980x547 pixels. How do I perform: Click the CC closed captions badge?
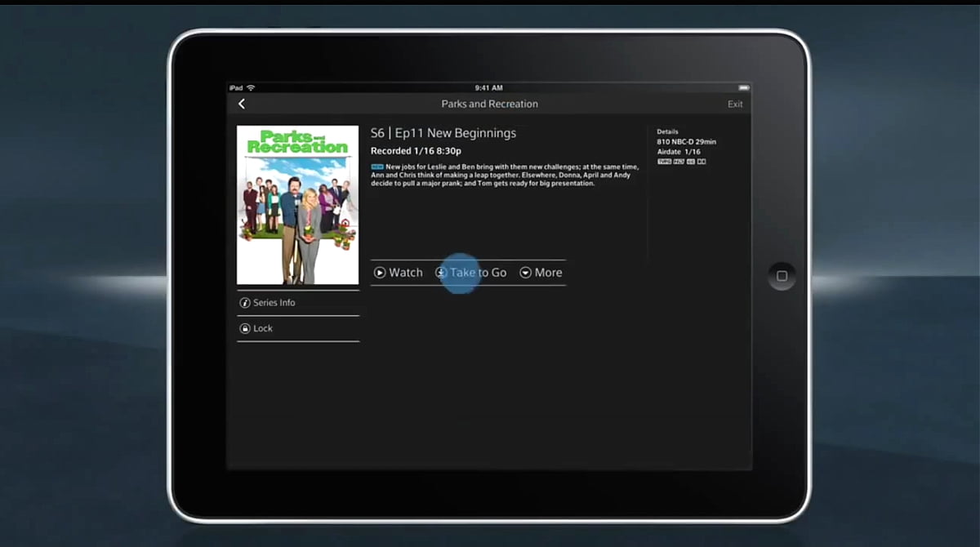click(x=689, y=161)
